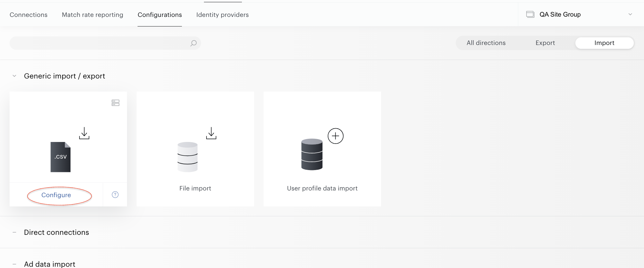Image resolution: width=644 pixels, height=268 pixels.
Task: Open the User profile data import card
Action: point(322,149)
